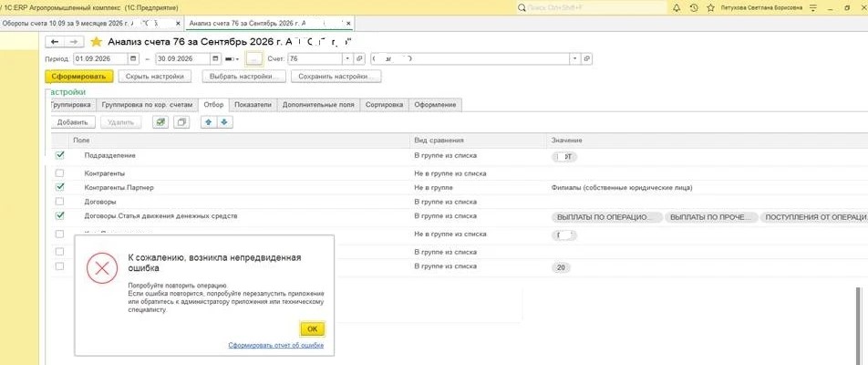Check the Контрагенты filter checkbox
Screen dimensions: 868x365
(x=60, y=173)
